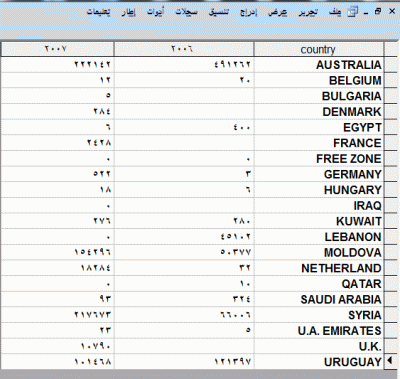Click the row selector next to AUSTRALIA

[390, 64]
